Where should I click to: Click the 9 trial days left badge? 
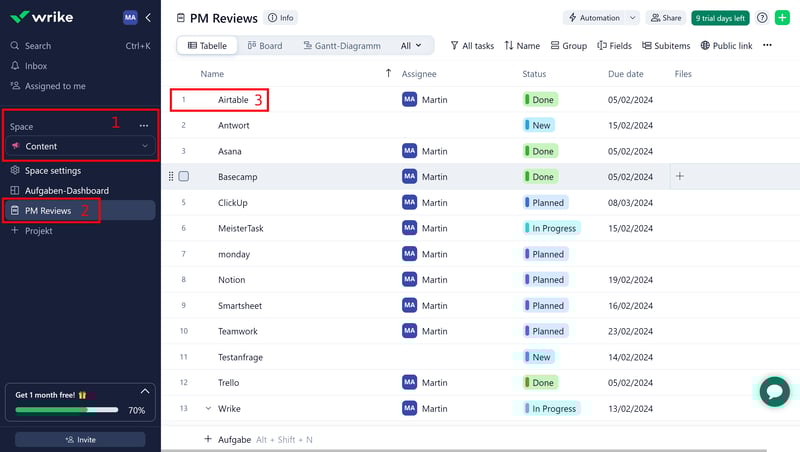coord(720,18)
